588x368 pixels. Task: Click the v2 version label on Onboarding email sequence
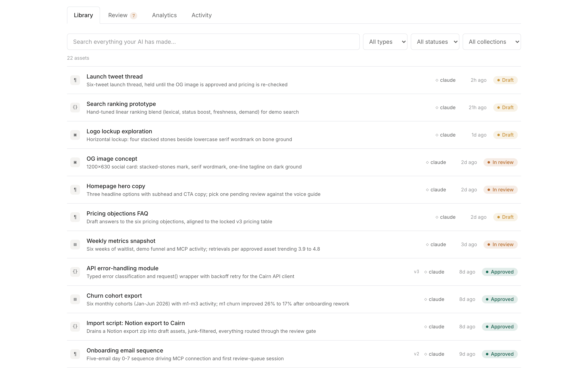coord(416,354)
